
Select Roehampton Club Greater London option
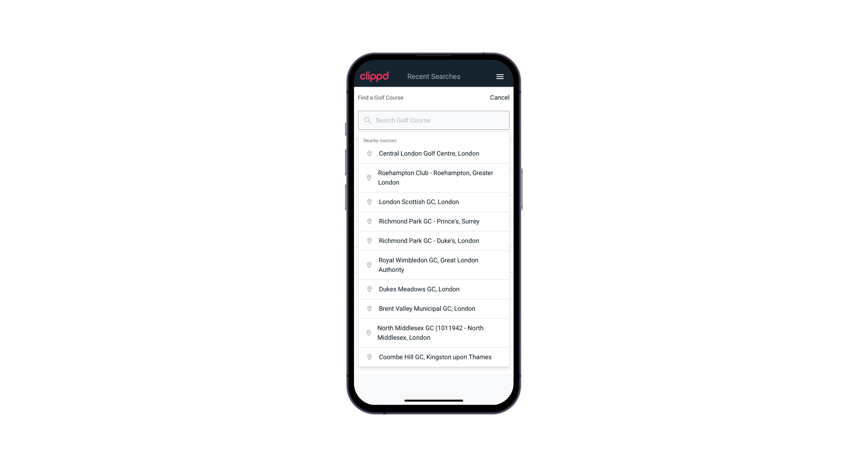coord(434,178)
